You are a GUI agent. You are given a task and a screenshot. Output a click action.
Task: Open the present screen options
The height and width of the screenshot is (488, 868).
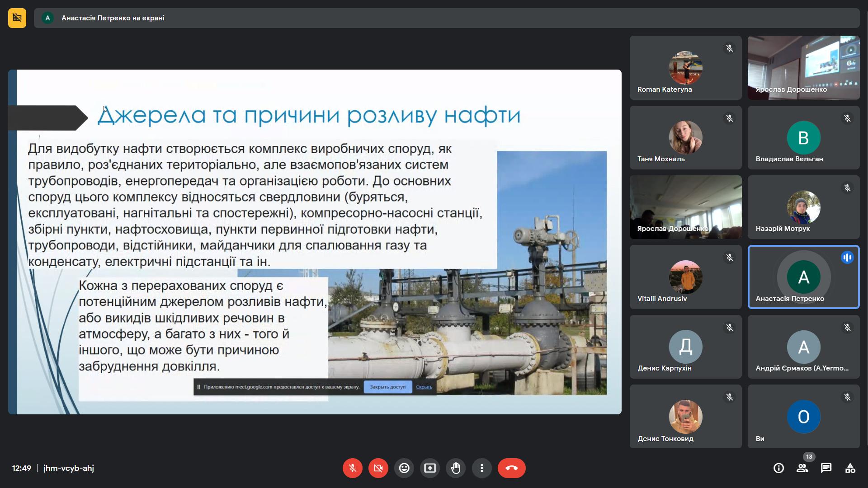coord(430,468)
